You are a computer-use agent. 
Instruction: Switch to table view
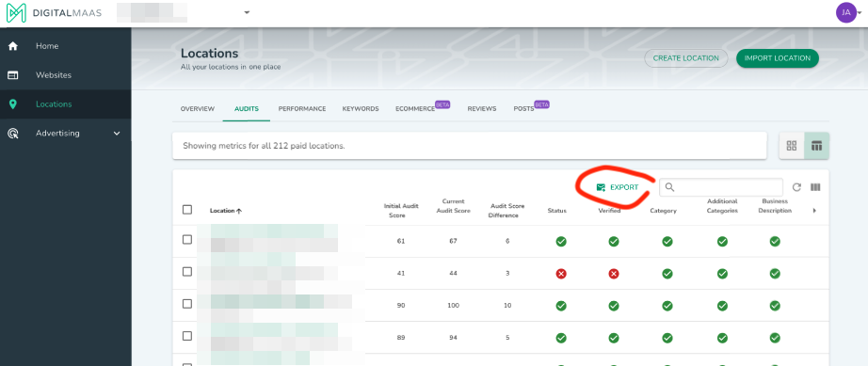tap(816, 146)
